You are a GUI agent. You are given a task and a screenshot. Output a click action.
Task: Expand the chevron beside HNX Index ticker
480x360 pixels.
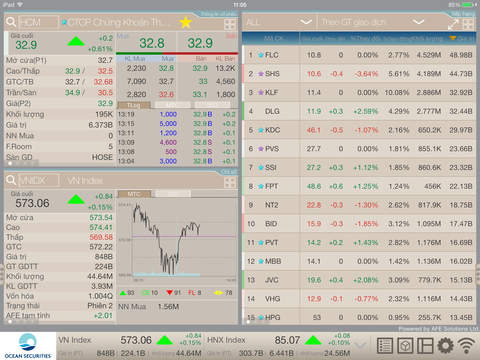[361, 345]
